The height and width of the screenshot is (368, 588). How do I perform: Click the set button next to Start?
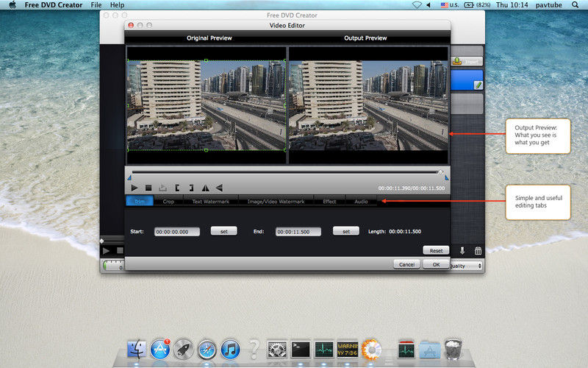coord(223,231)
